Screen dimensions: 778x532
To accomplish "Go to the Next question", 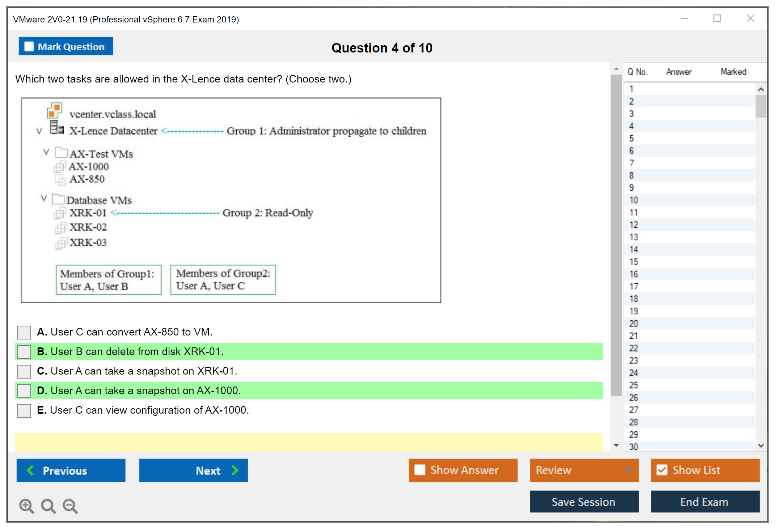I will click(x=193, y=470).
